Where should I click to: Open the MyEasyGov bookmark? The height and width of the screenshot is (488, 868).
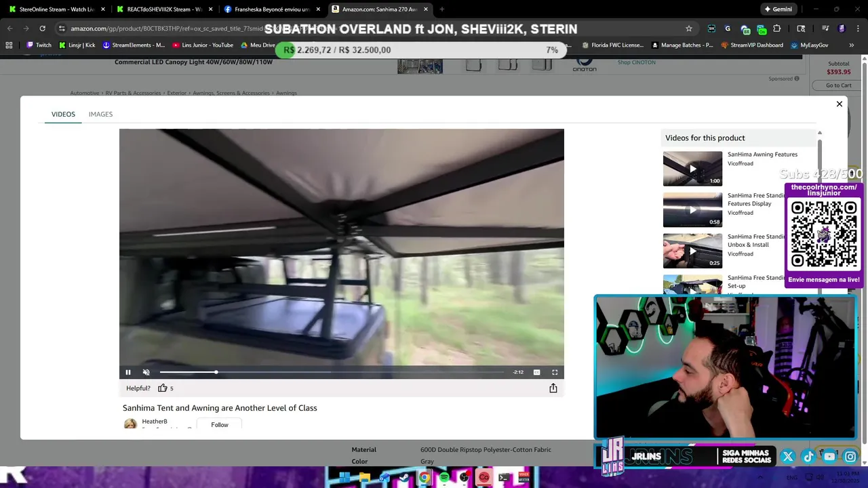click(809, 45)
